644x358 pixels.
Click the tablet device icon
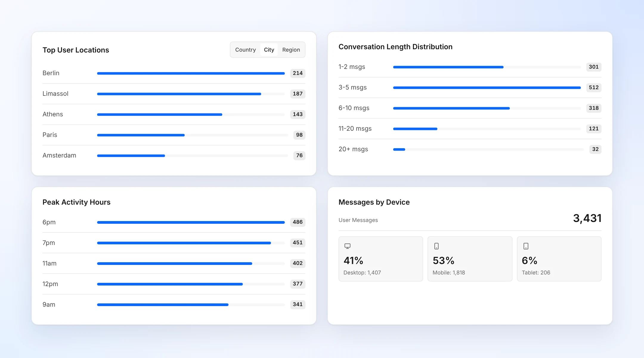[526, 246]
